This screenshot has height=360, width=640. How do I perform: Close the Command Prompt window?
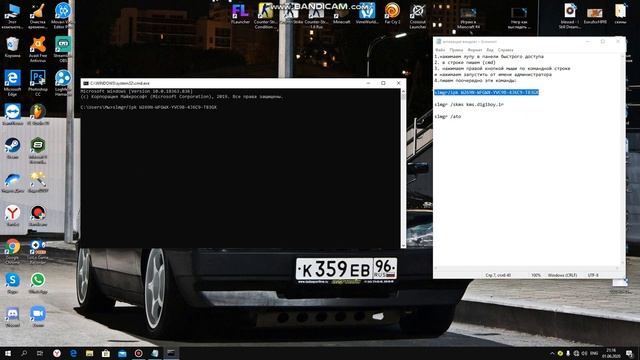(x=398, y=83)
